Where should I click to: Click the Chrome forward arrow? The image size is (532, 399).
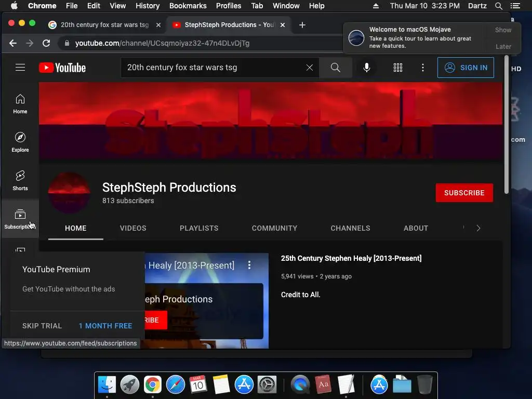pos(30,43)
